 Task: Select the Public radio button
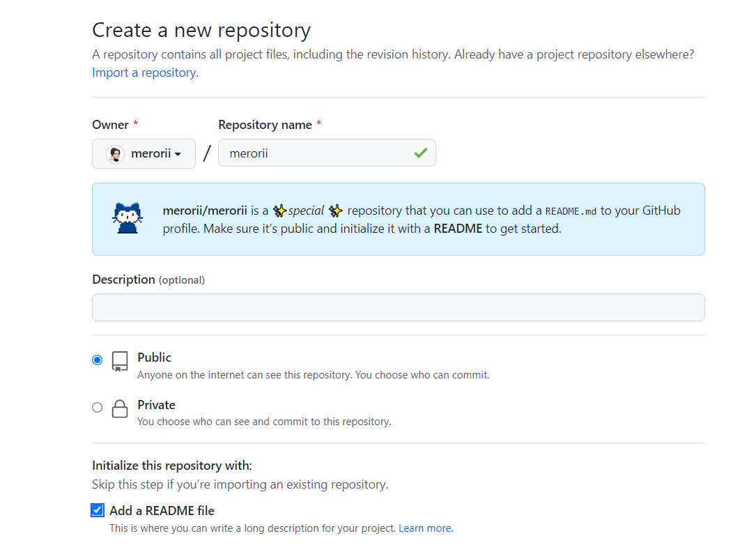pyautogui.click(x=98, y=360)
